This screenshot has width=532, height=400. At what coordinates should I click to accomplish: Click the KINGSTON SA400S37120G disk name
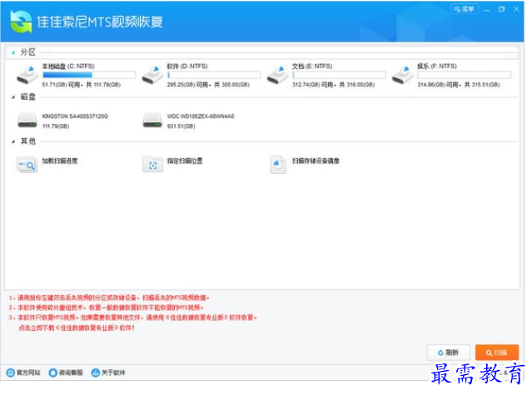point(75,116)
